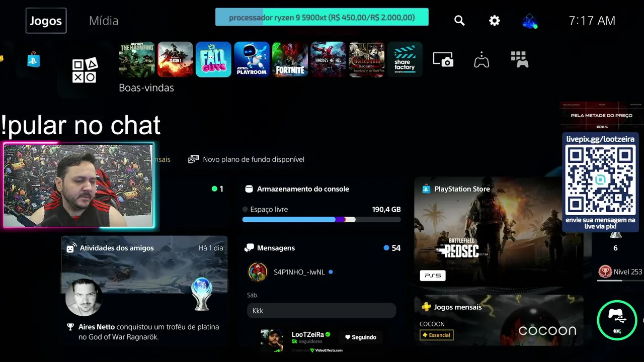Click the 7:17 AM clock
644x362 pixels.
(592, 21)
